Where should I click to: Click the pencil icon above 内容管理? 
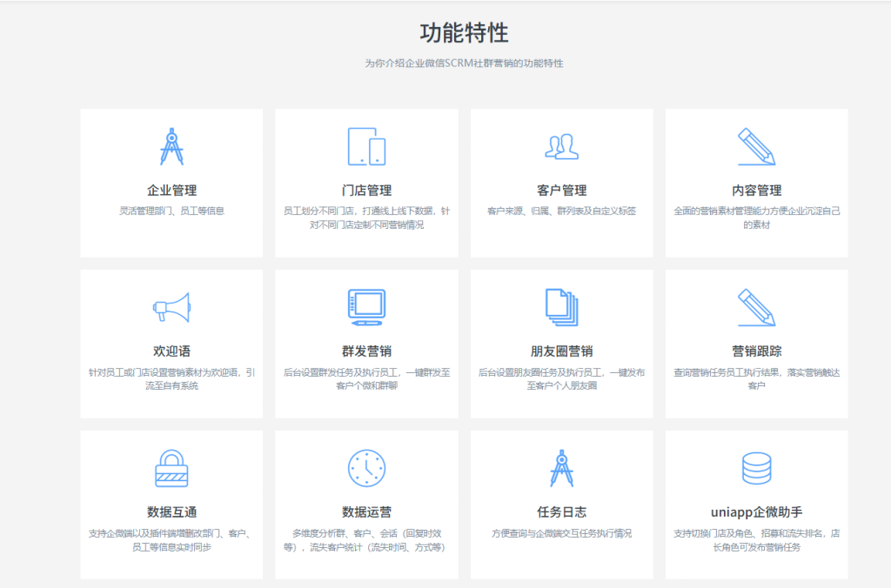(x=756, y=146)
